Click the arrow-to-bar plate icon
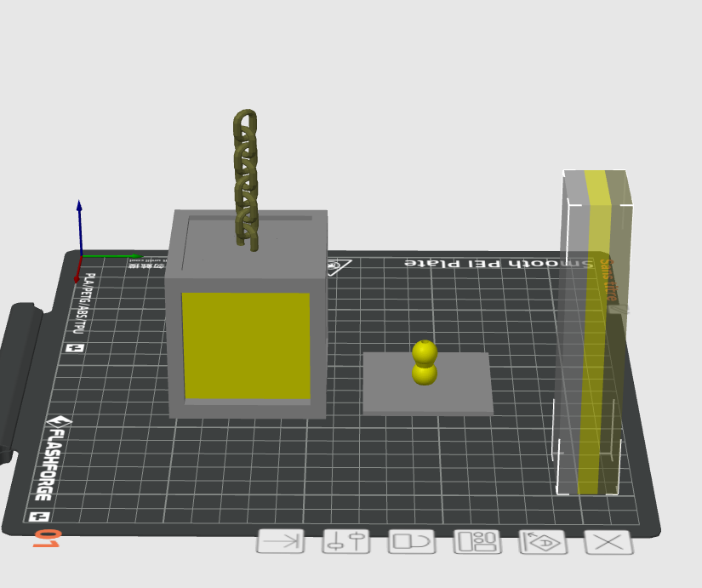 [x=281, y=541]
